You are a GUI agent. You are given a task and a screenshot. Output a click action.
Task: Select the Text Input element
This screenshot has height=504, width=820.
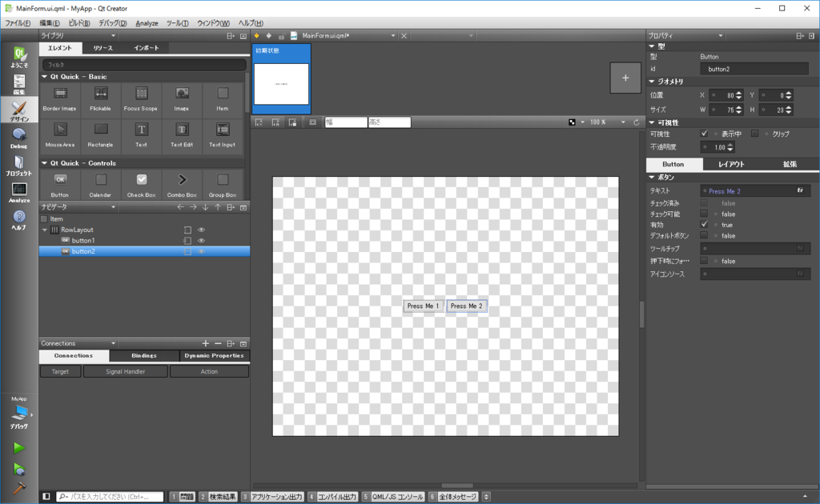tap(223, 134)
